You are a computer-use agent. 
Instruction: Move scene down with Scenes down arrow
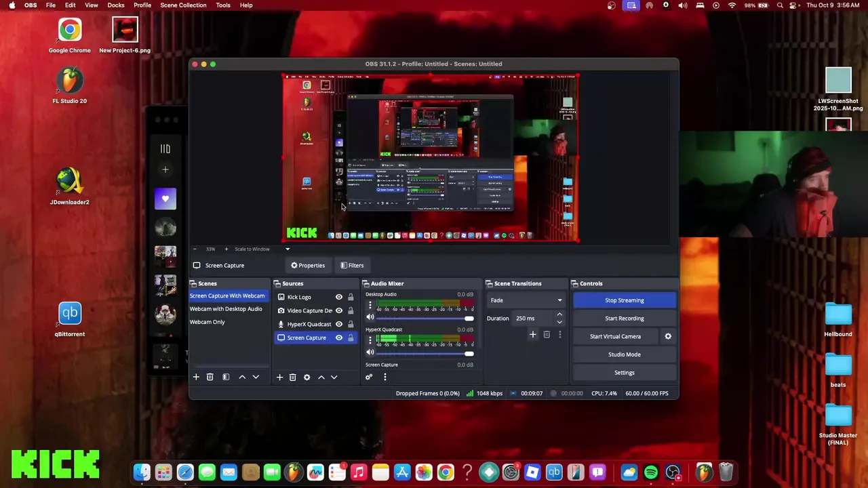coord(256,377)
